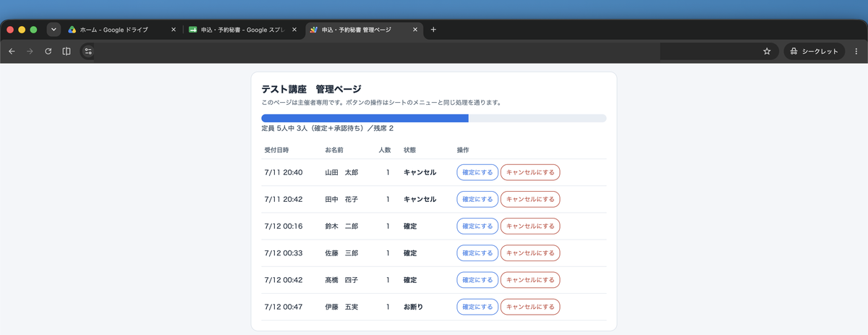Click the browser forward arrow
Screen dimensions: 868x335
point(30,51)
